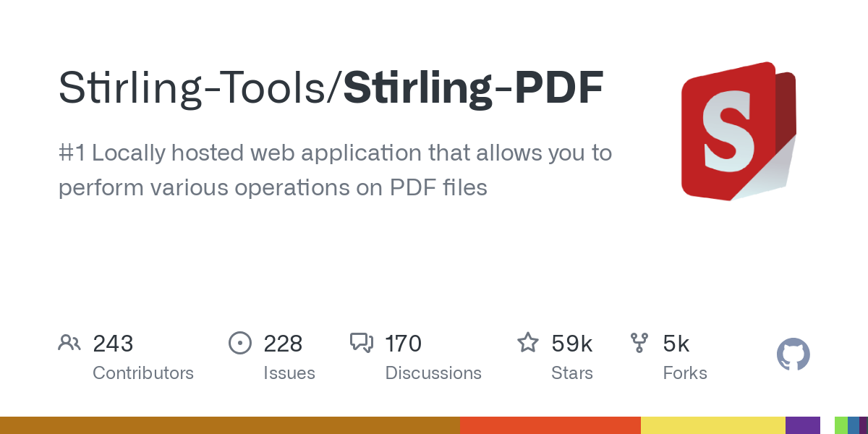Click the Stars star icon
Image resolution: width=868 pixels, height=434 pixels.
[x=528, y=343]
